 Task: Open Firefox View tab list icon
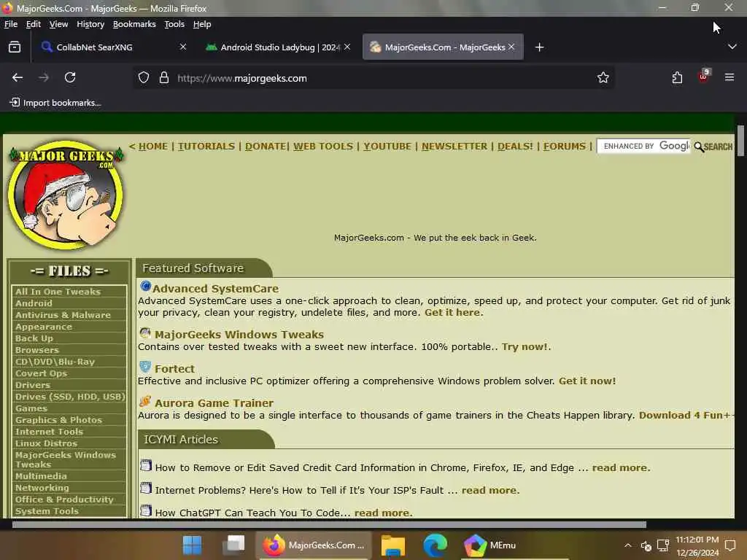point(15,47)
